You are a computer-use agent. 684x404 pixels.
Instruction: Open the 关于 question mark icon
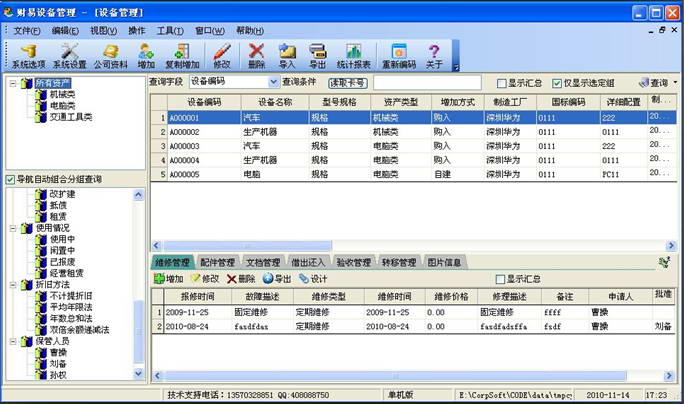pyautogui.click(x=434, y=56)
